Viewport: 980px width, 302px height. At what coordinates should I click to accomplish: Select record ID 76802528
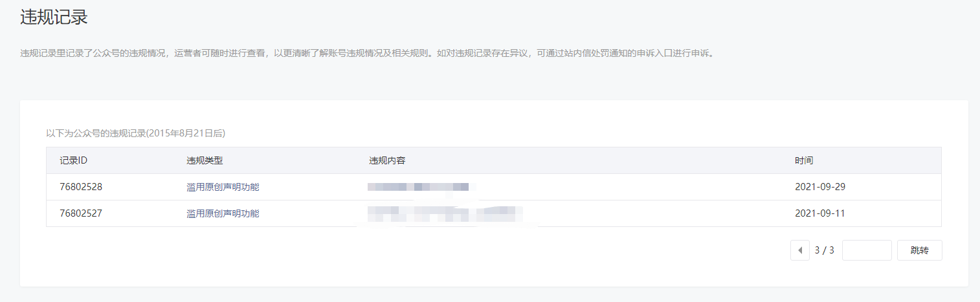coord(81,187)
